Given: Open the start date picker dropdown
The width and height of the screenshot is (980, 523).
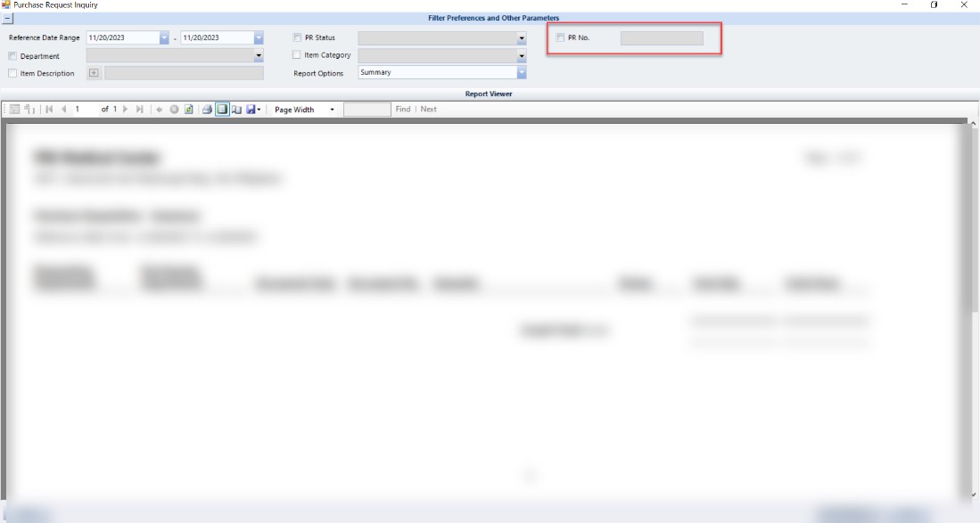Looking at the screenshot, I should pyautogui.click(x=164, y=38).
